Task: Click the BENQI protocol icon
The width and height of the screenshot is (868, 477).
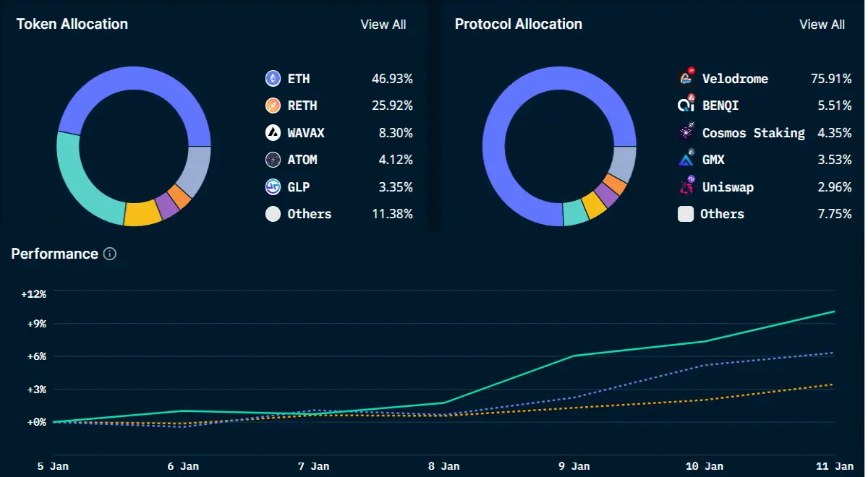Action: pyautogui.click(x=686, y=106)
